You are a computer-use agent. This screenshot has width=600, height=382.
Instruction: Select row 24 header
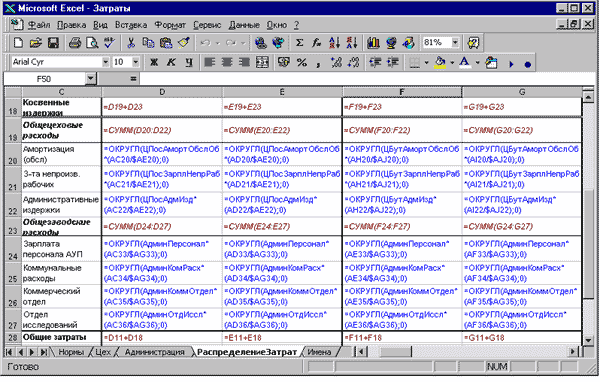(13, 249)
